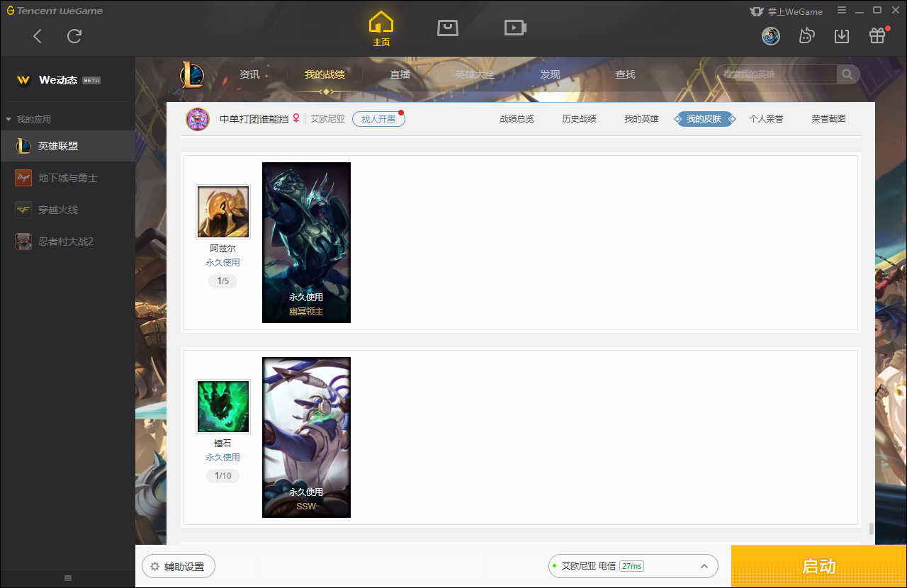Switch to 战绩总览 sub-tab
This screenshot has height=588, width=907.
tap(517, 119)
